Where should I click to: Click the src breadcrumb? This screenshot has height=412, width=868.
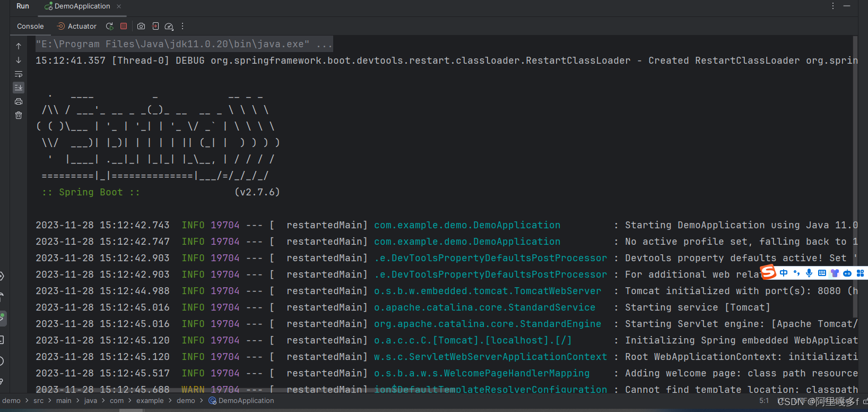point(39,401)
